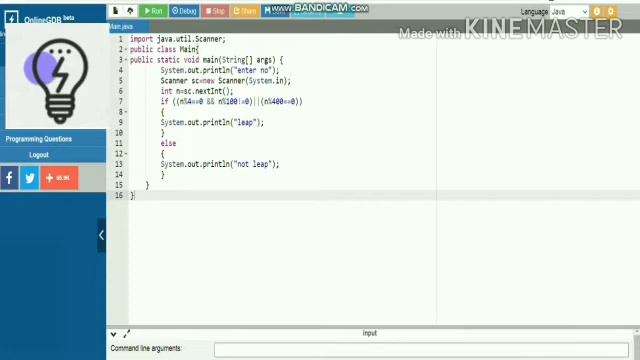The width and height of the screenshot is (640, 360).
Task: Share on Twitter icon
Action: tap(30, 178)
